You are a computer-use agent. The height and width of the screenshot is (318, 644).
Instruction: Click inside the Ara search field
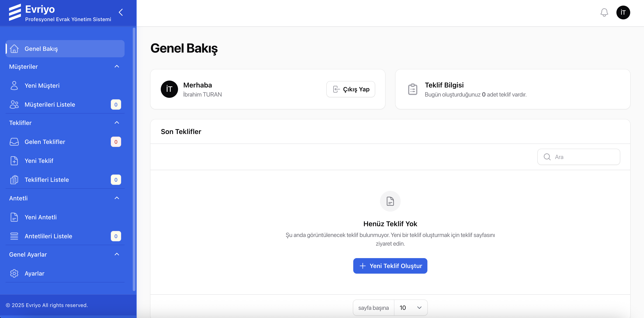pyautogui.click(x=578, y=157)
